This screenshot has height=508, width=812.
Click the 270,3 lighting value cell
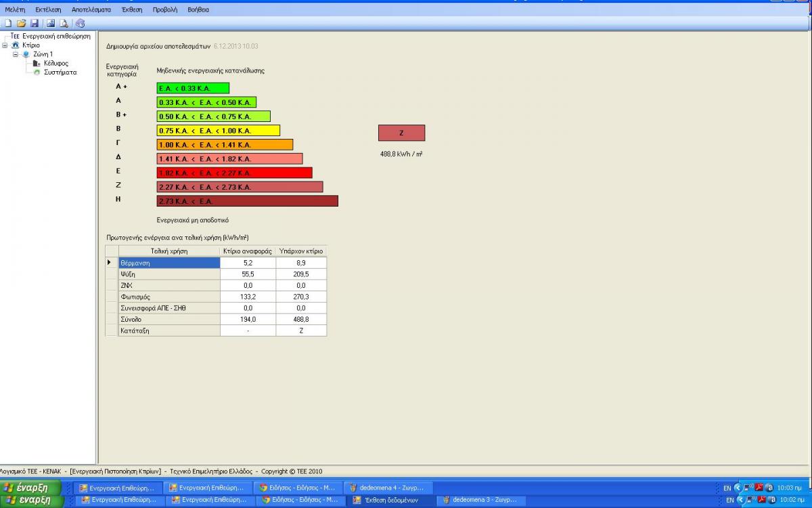301,297
